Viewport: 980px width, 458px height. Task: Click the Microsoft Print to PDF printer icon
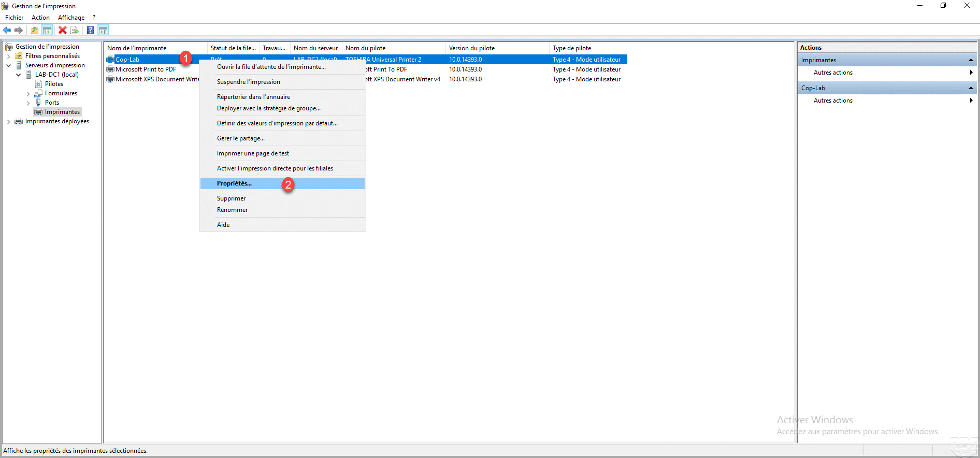(x=110, y=69)
